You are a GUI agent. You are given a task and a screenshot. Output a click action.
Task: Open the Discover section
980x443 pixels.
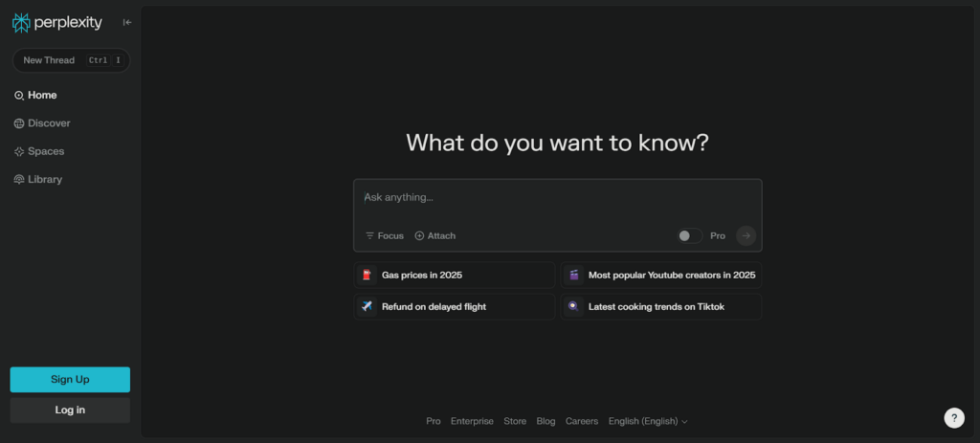click(x=42, y=123)
